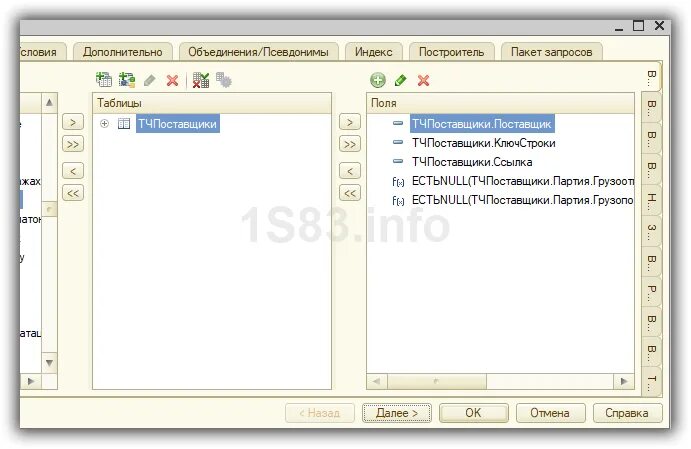Image resolution: width=691 pixels, height=449 pixels.
Task: Click the replace table icon with the green checkmark
Action: pos(201,80)
